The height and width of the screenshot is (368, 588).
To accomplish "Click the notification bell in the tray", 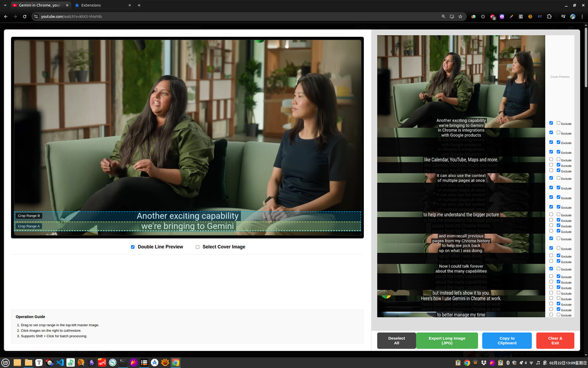I will (x=521, y=362).
